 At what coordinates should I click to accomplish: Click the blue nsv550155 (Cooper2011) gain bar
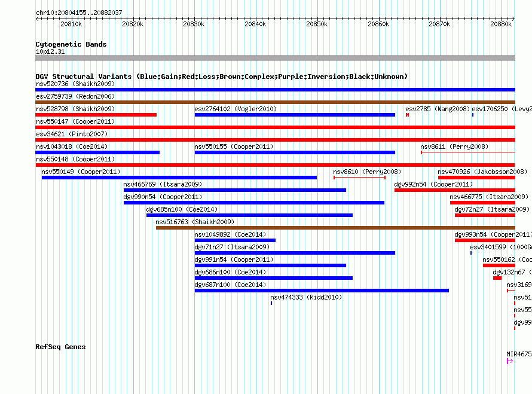[295, 152]
